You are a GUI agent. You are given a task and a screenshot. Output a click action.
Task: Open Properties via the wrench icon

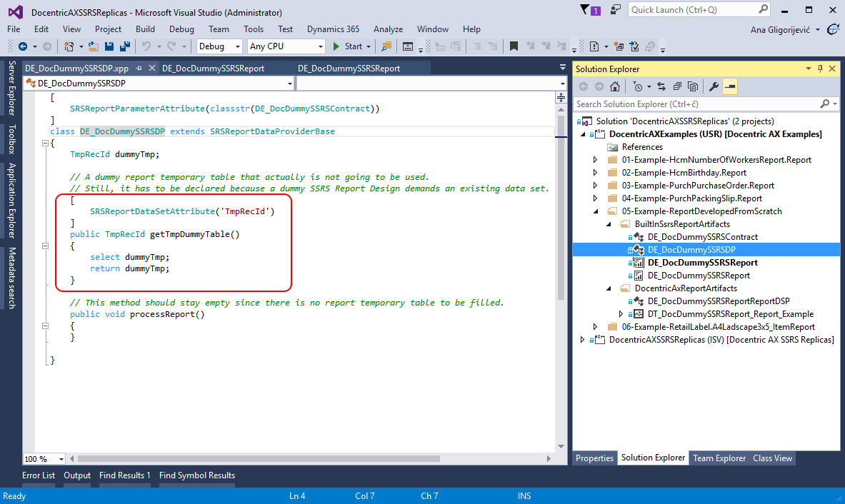[714, 86]
